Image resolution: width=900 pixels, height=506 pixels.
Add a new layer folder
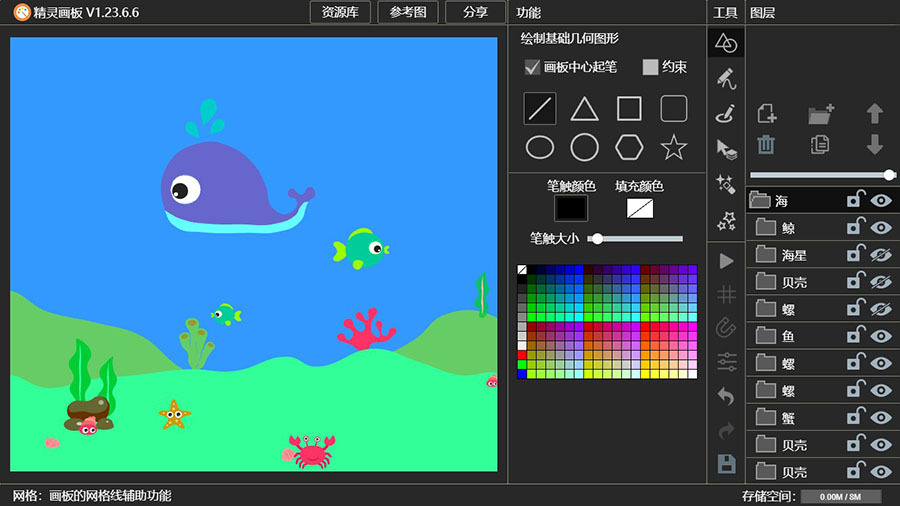[x=821, y=114]
